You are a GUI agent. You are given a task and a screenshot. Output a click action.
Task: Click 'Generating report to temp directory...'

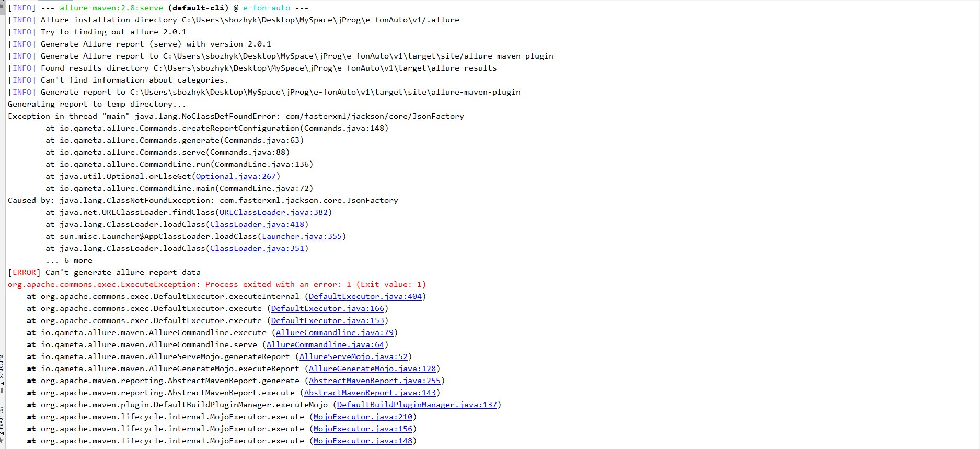pyautogui.click(x=97, y=104)
